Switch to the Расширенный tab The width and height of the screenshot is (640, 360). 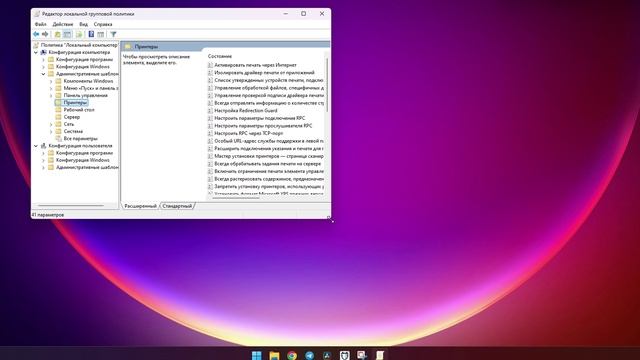click(x=140, y=206)
